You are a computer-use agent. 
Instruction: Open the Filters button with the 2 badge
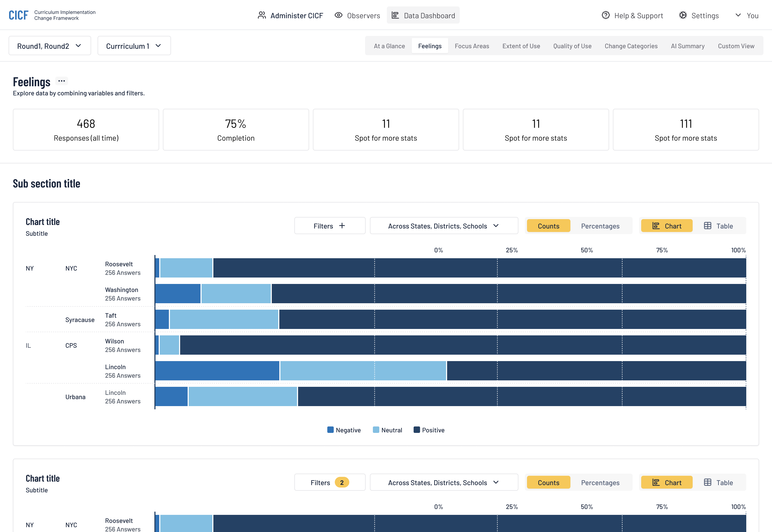click(x=329, y=483)
